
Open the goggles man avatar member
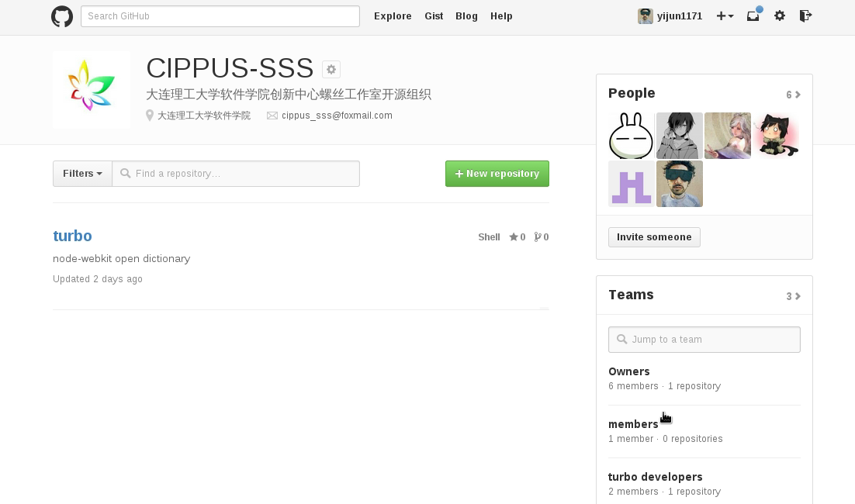pos(680,184)
